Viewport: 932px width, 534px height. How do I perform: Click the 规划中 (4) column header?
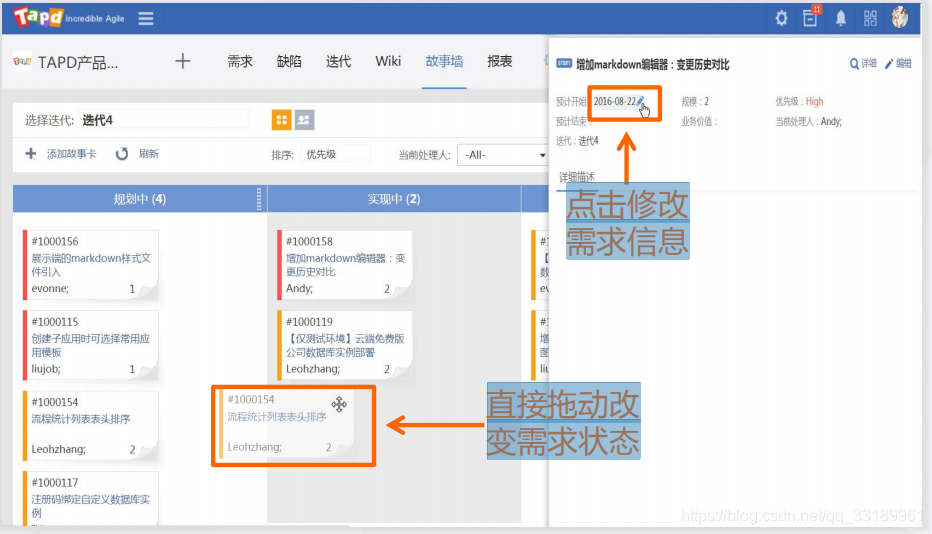[140, 199]
